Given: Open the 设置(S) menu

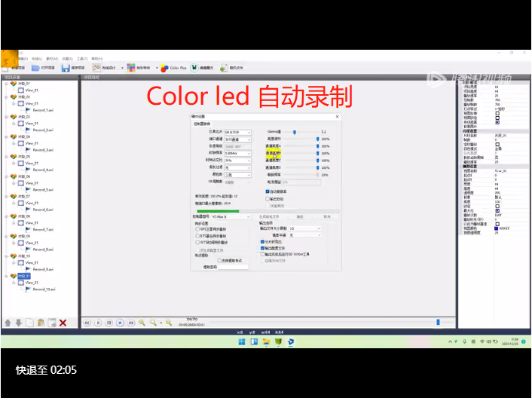Looking at the screenshot, I should (x=68, y=59).
